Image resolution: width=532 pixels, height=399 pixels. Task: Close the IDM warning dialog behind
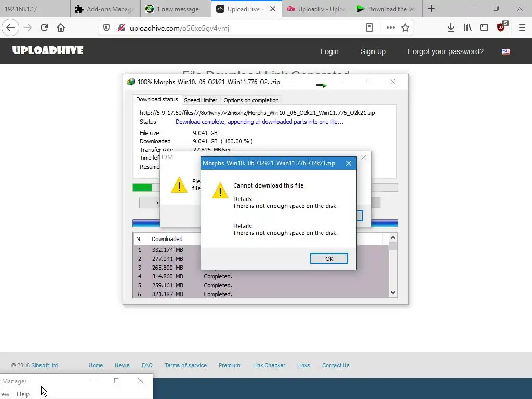[363, 157]
